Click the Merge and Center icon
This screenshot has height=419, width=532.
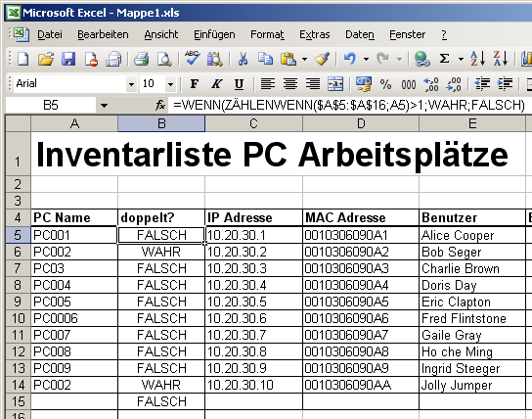(335, 84)
